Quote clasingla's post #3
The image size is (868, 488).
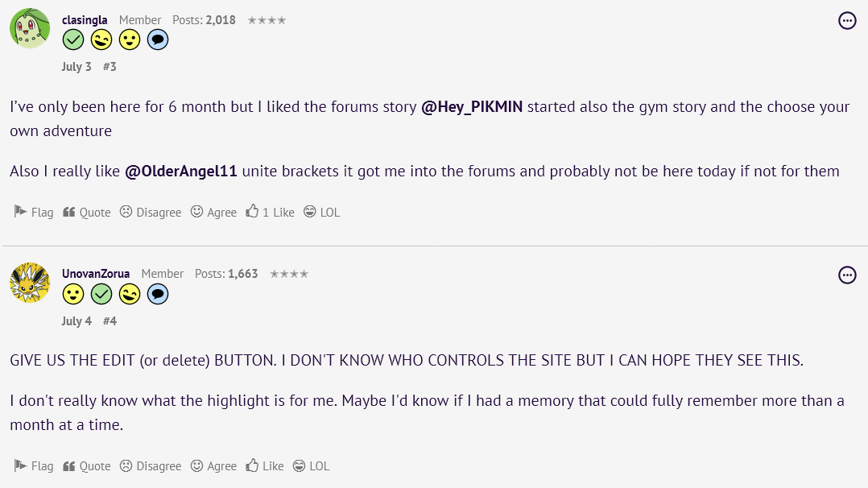(x=87, y=213)
